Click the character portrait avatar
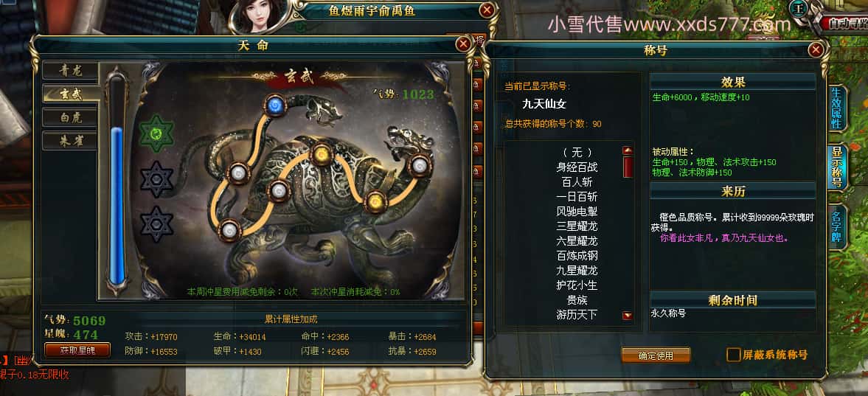The image size is (868, 396). [x=260, y=17]
